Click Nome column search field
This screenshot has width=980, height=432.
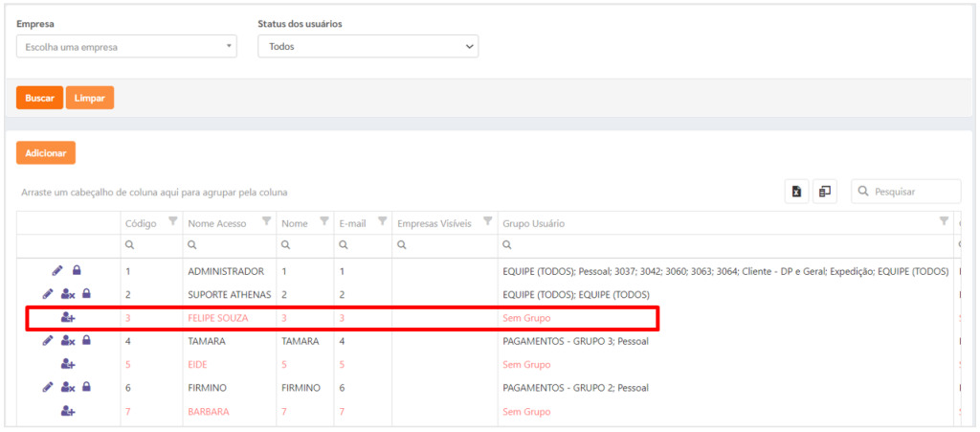coord(305,246)
